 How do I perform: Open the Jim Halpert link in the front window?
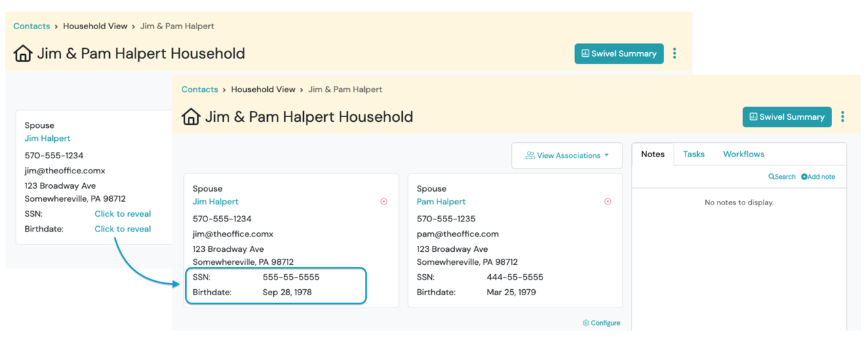point(216,202)
